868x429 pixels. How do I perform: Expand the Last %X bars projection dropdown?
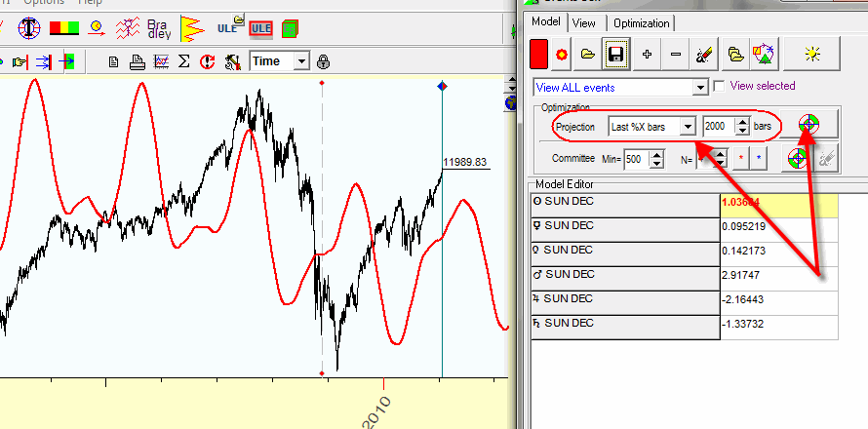coord(688,127)
